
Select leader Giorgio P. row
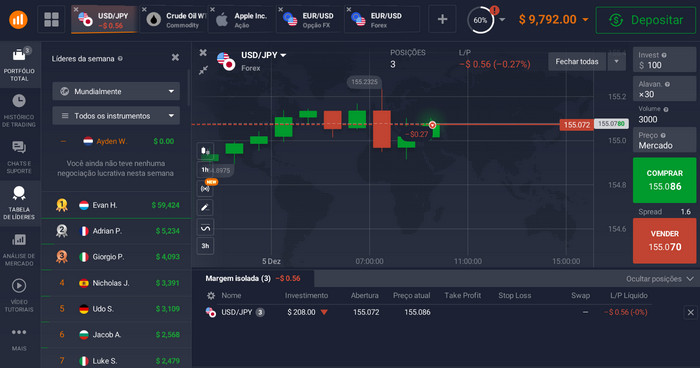(x=116, y=257)
